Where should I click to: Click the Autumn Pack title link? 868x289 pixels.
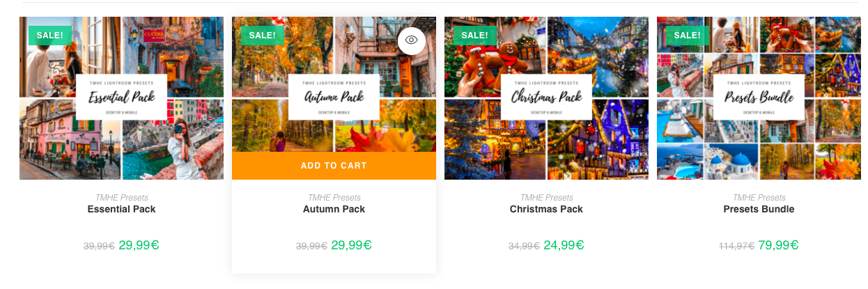334,209
